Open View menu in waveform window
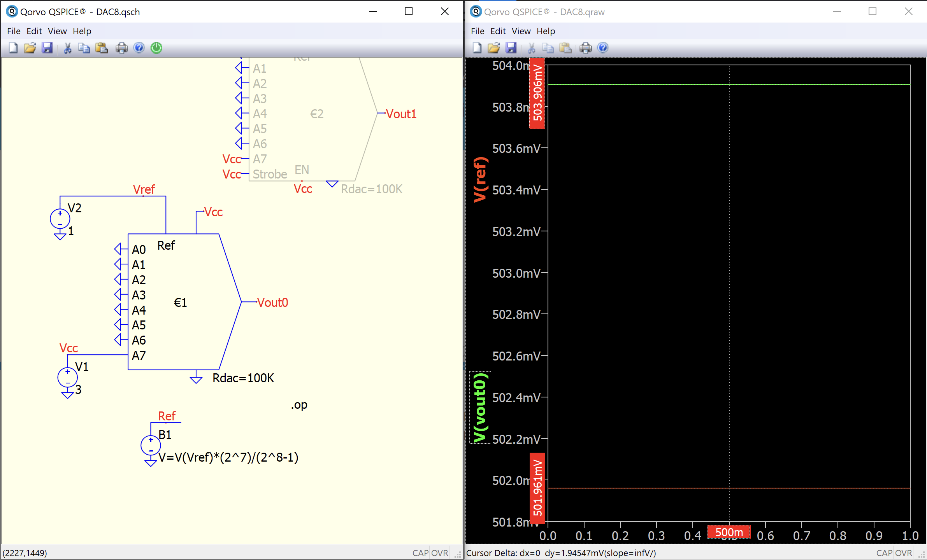The image size is (927, 560). click(x=521, y=31)
